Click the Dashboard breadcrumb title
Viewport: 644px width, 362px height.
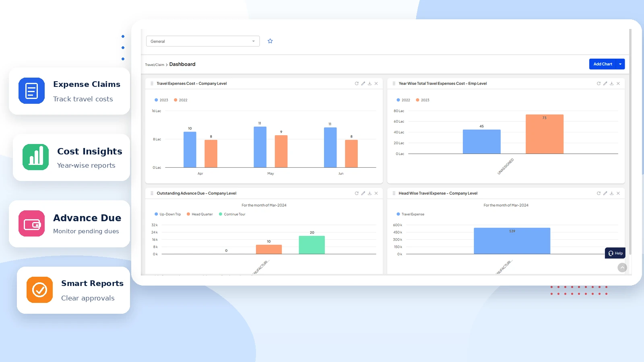click(x=182, y=64)
